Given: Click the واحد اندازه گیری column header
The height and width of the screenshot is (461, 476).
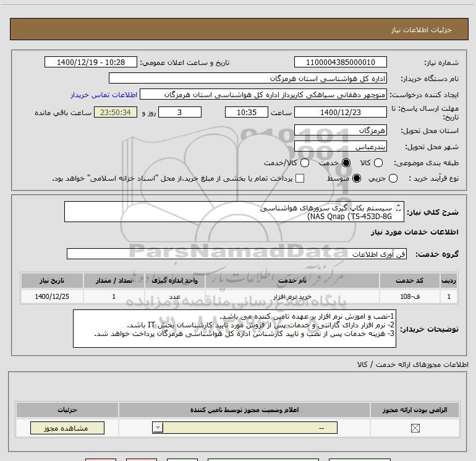Looking at the screenshot, I should pos(174,280).
